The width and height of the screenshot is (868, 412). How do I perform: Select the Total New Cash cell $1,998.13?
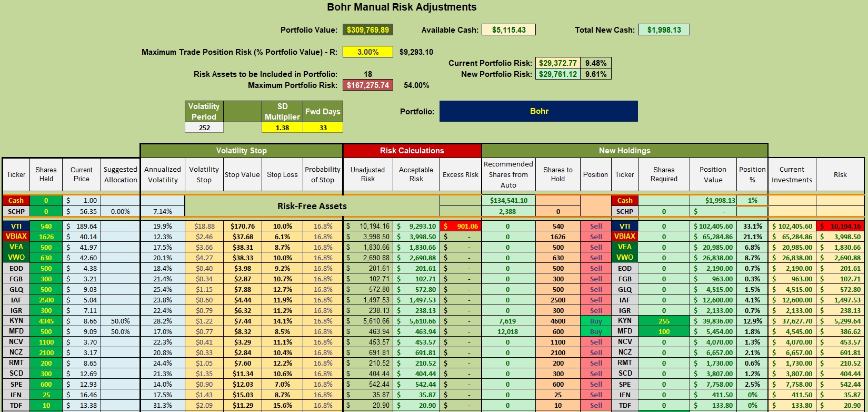point(664,30)
